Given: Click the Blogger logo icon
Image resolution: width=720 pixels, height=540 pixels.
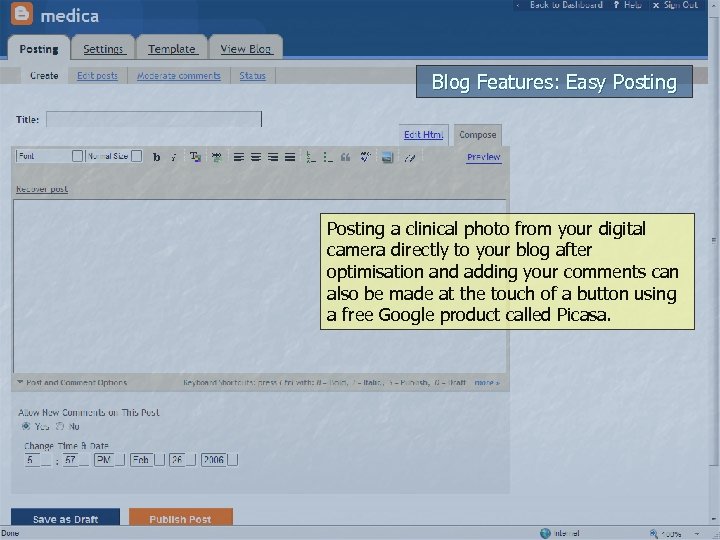Looking at the screenshot, I should click(x=22, y=13).
